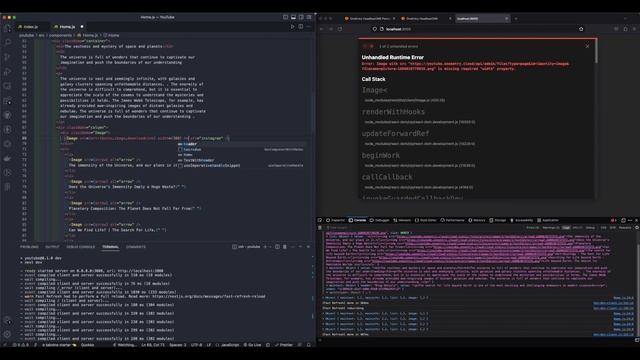
Task: Switch to the Inspector devtools tab
Action: (x=335, y=220)
